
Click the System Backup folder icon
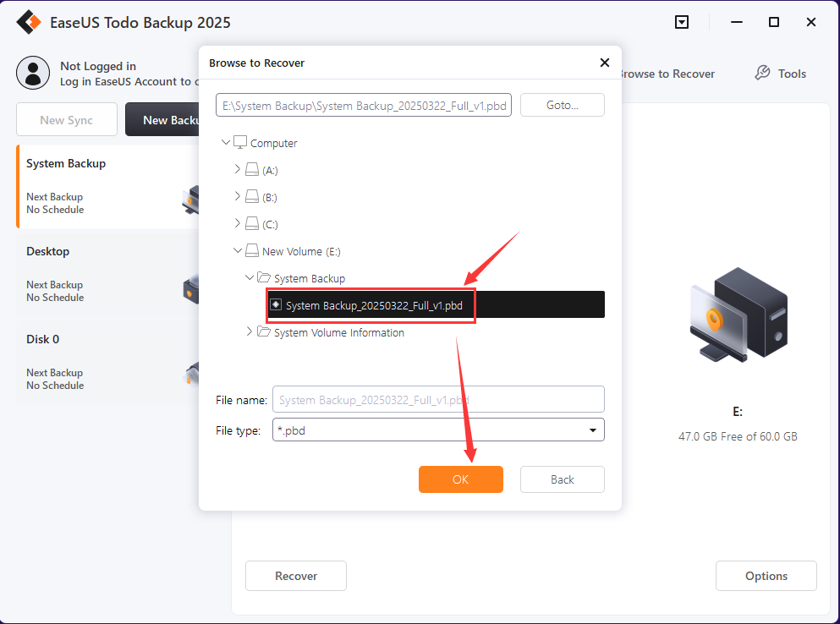point(264,277)
